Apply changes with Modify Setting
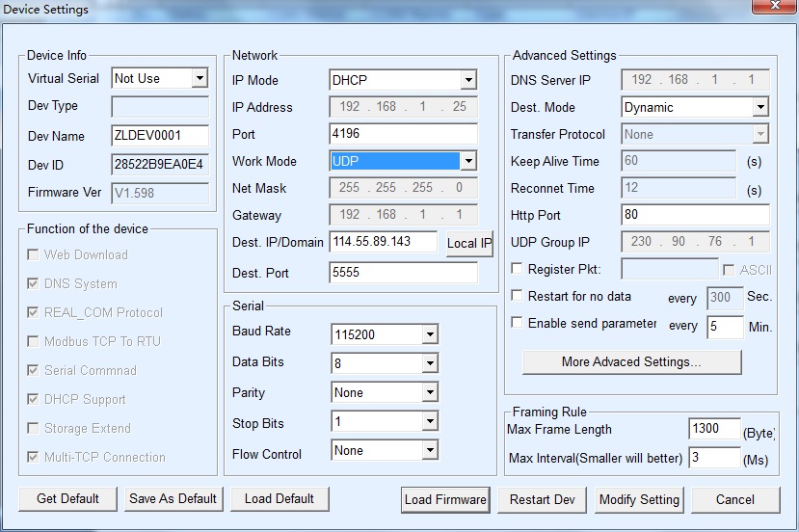This screenshot has width=799, height=532. 639,499
